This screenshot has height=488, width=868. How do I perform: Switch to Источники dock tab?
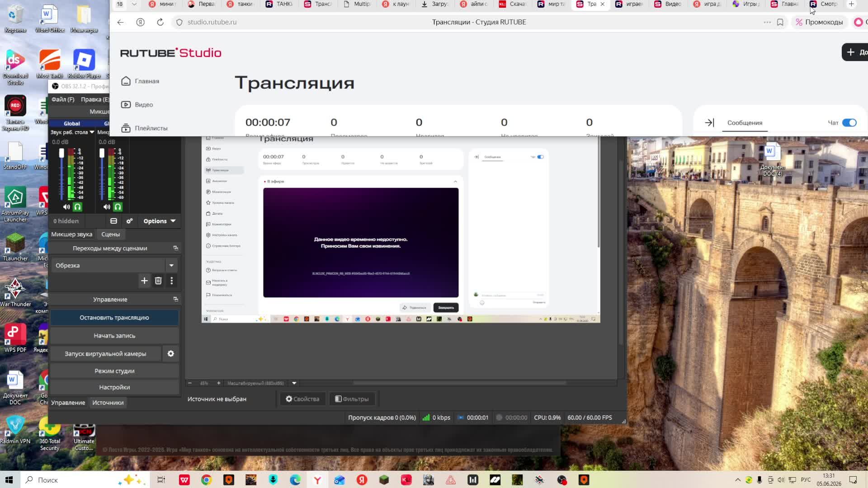pyautogui.click(x=108, y=403)
